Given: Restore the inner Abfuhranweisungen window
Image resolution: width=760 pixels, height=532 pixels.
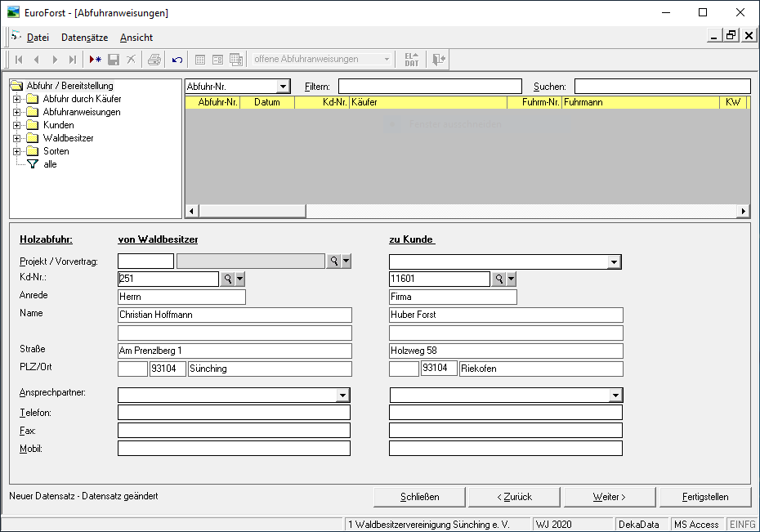Looking at the screenshot, I should (x=731, y=35).
